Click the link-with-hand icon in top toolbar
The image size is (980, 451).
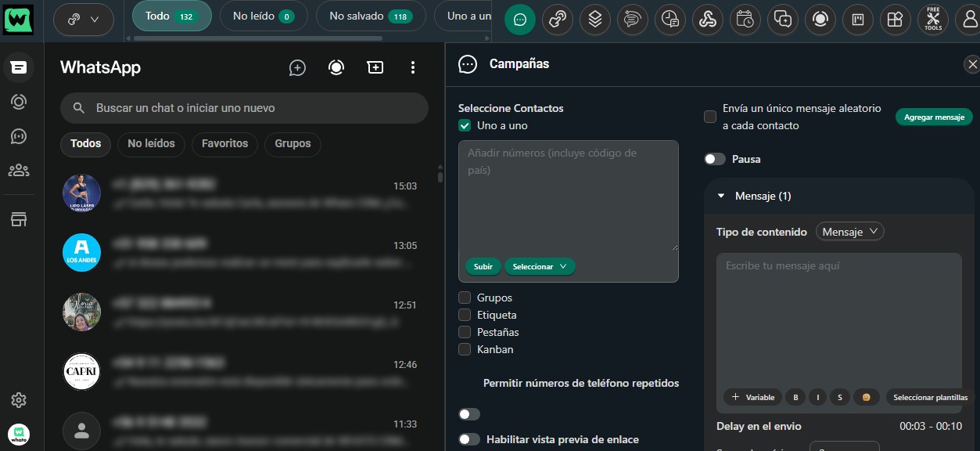[558, 20]
